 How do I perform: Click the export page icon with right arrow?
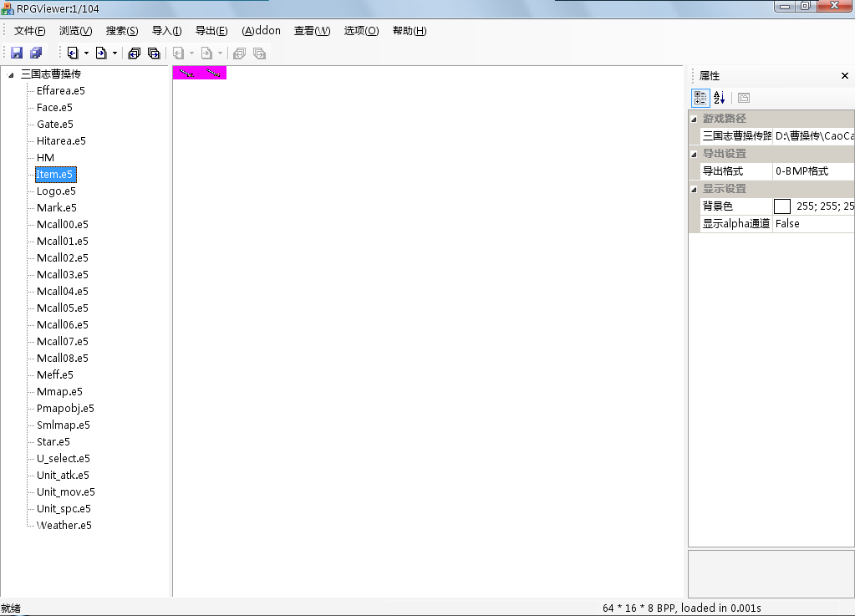tap(100, 53)
